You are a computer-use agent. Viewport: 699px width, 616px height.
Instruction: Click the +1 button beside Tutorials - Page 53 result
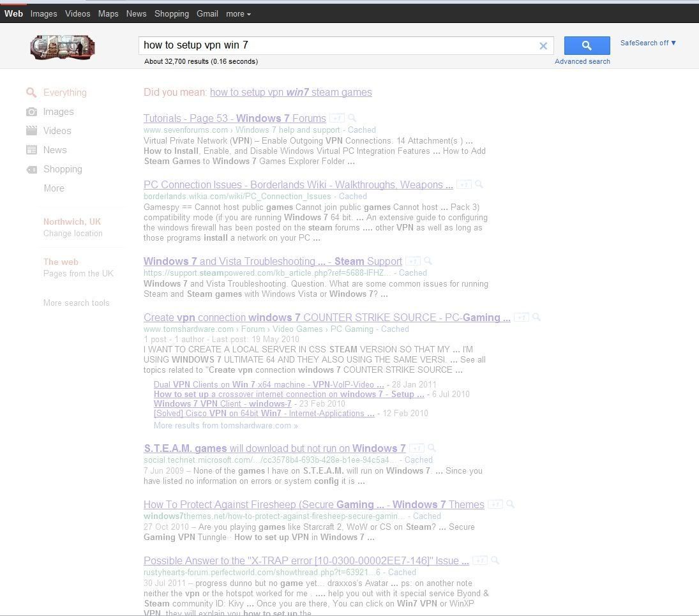(x=337, y=117)
